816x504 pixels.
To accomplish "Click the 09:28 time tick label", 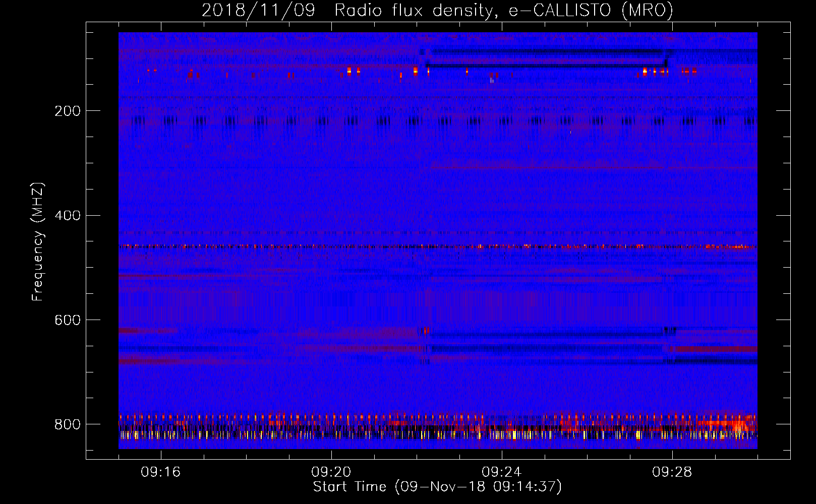I will pyautogui.click(x=672, y=472).
